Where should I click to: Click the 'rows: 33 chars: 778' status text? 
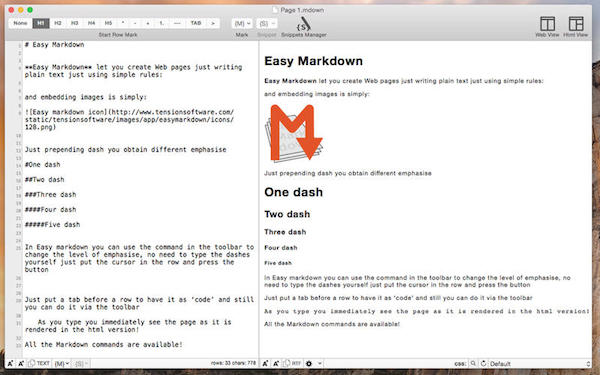233,363
